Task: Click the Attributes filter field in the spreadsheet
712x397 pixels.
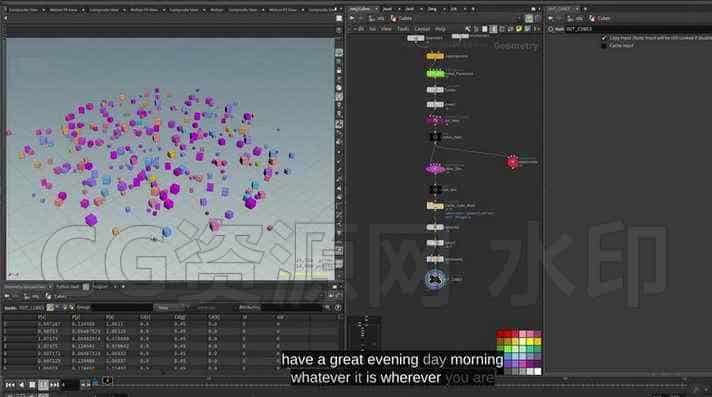Action: tap(292, 308)
